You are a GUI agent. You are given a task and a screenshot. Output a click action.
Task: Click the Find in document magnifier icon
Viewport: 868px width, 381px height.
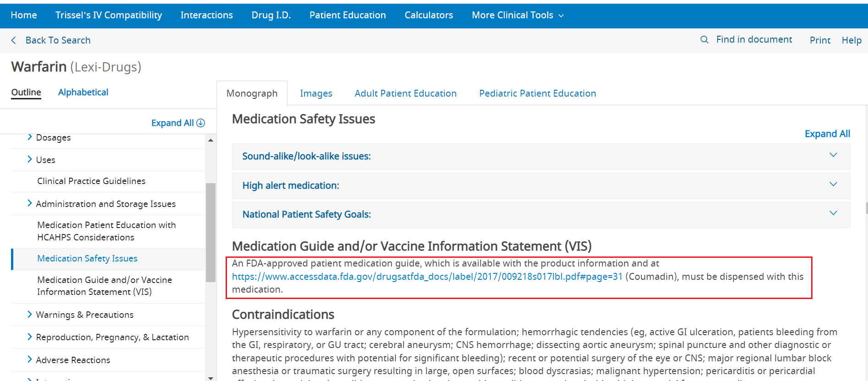[704, 40]
